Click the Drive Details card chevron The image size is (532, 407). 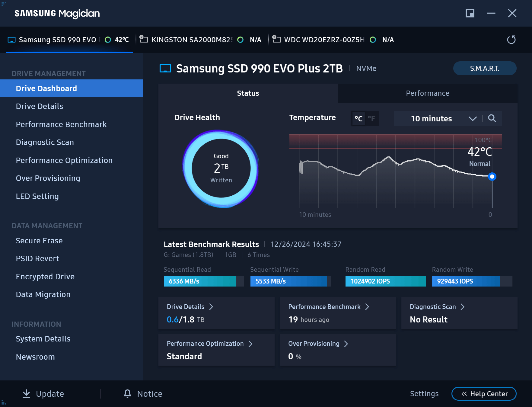(x=211, y=307)
